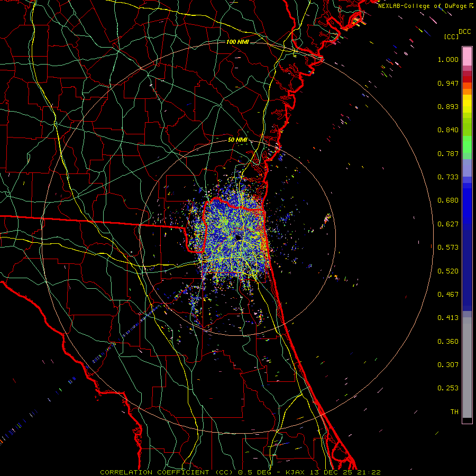Click the [CC] units label above color bar
This screenshot has height=476, width=476.
point(451,36)
